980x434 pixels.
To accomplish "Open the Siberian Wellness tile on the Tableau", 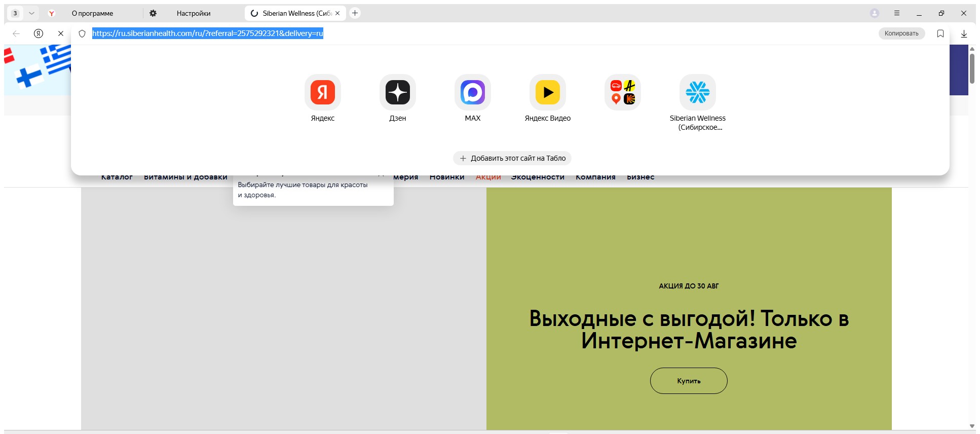I will 698,92.
